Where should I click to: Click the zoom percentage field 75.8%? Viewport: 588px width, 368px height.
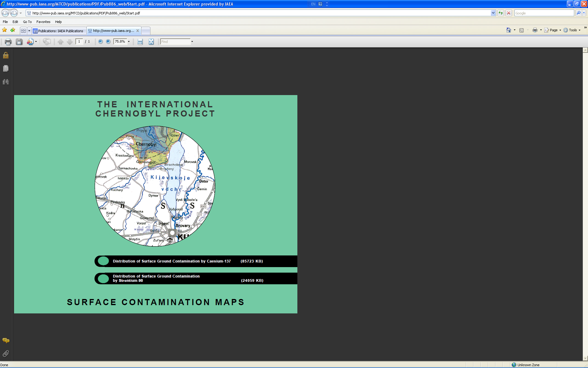pyautogui.click(x=120, y=42)
